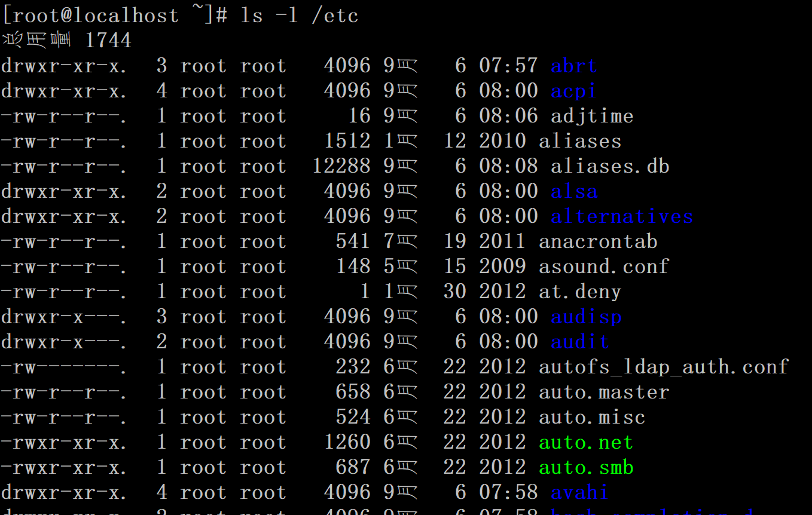This screenshot has height=515, width=812.
Task: Select the permissions string in auto.net row
Action: click(65, 442)
